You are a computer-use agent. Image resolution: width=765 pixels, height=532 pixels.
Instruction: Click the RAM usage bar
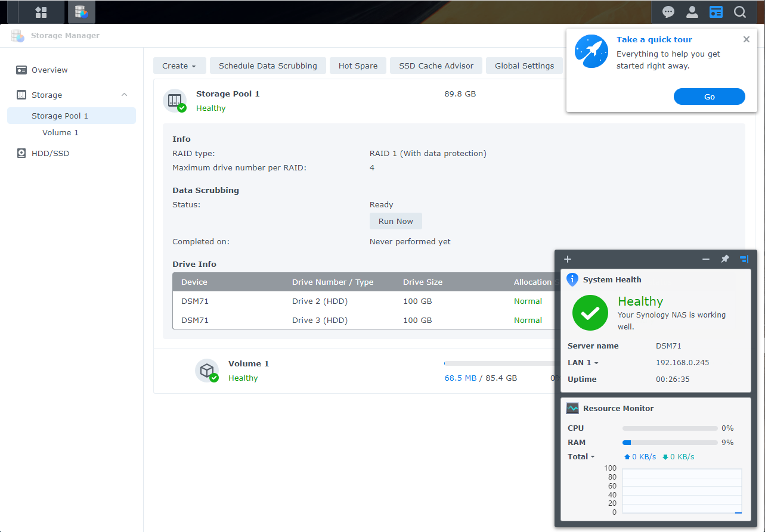670,443
